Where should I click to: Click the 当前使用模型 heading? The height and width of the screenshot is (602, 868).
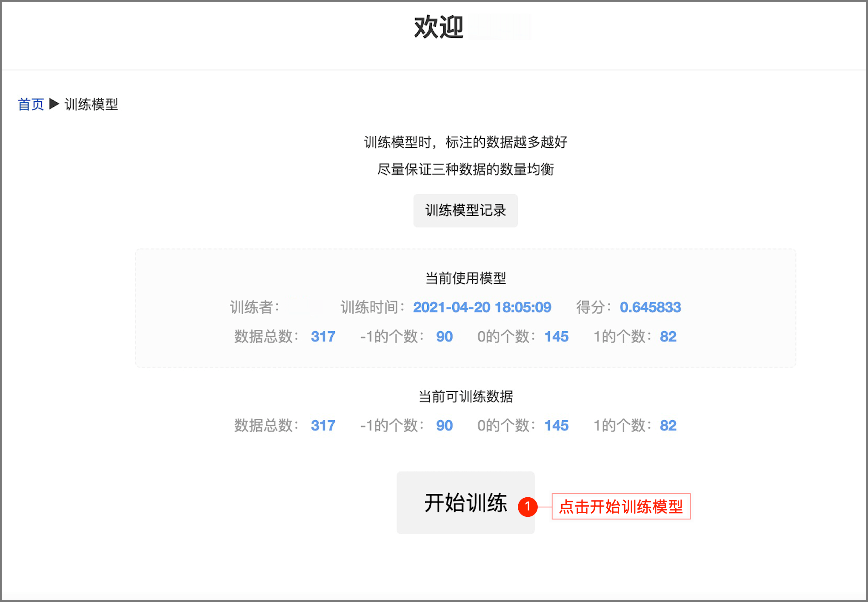point(465,278)
